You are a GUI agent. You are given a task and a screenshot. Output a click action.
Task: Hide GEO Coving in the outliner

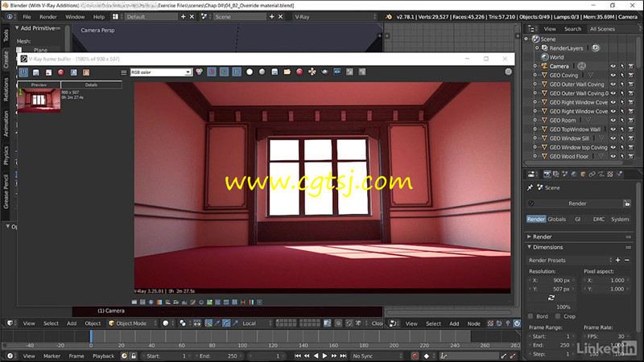(613, 75)
